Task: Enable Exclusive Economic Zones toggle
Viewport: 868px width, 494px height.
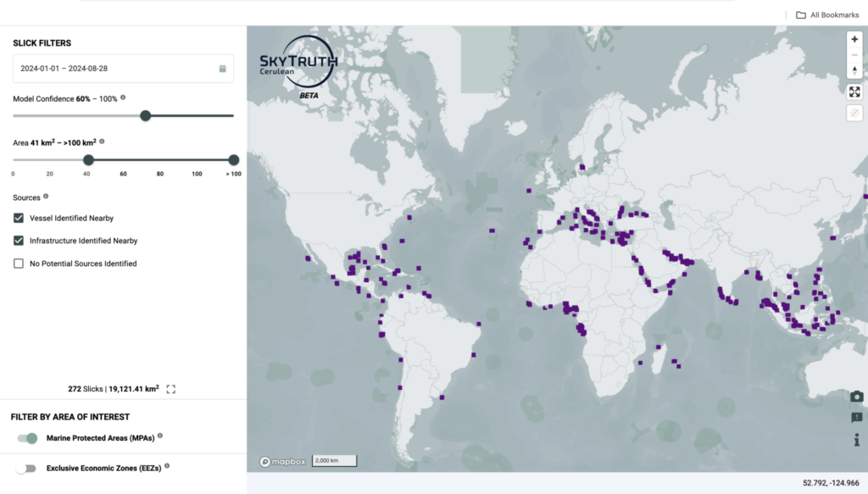Action: tap(27, 468)
